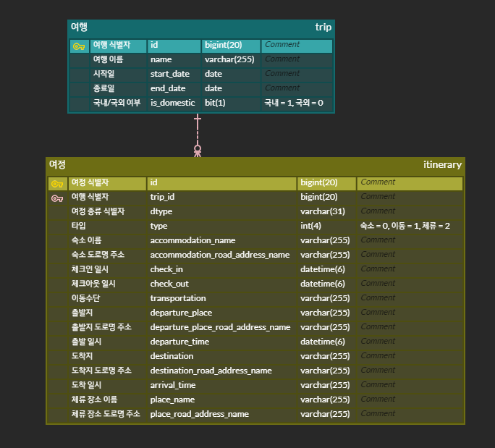The height and width of the screenshot is (448, 495).
Task: Click the 'accommodation_road_address_name' column cell
Action: (x=222, y=255)
